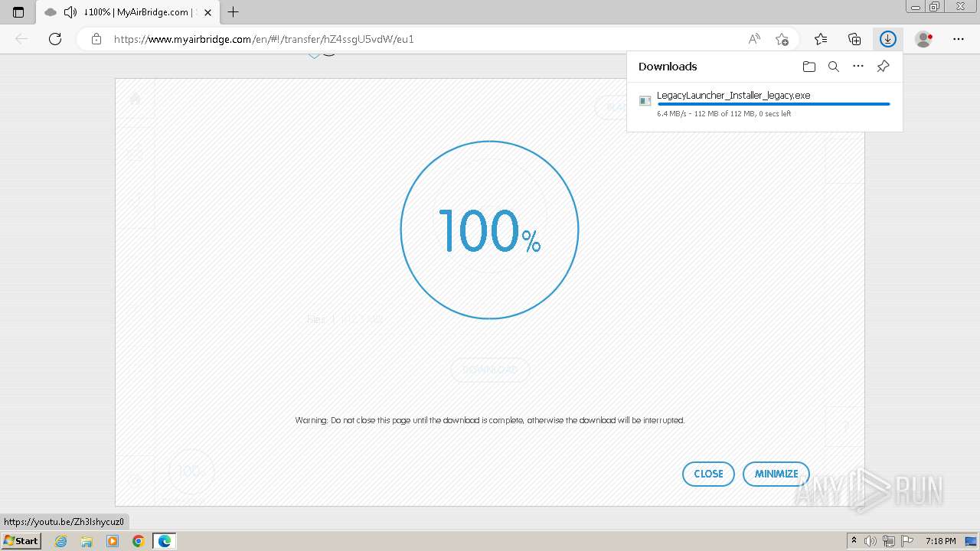Show hidden system tray icons
The height and width of the screenshot is (551, 980).
coord(854,541)
